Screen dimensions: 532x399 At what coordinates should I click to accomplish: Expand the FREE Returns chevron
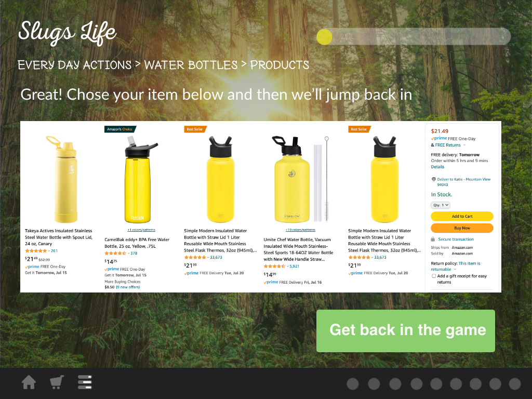[464, 145]
